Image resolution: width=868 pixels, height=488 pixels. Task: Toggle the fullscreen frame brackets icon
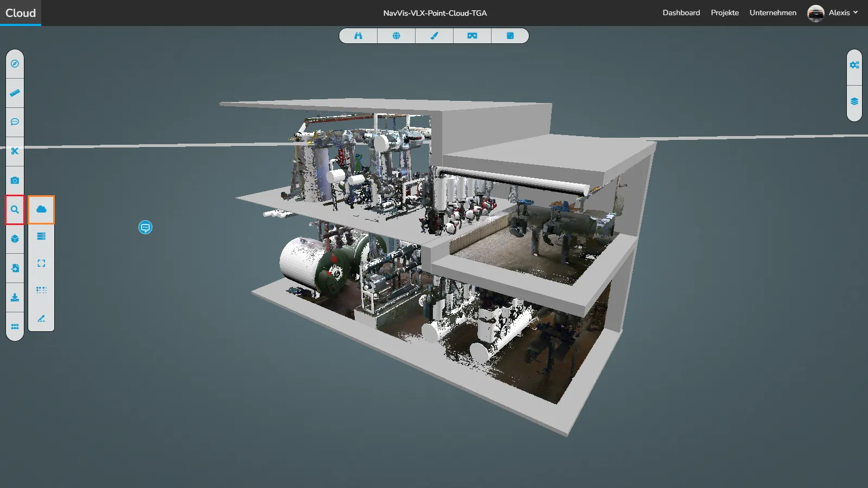(41, 264)
